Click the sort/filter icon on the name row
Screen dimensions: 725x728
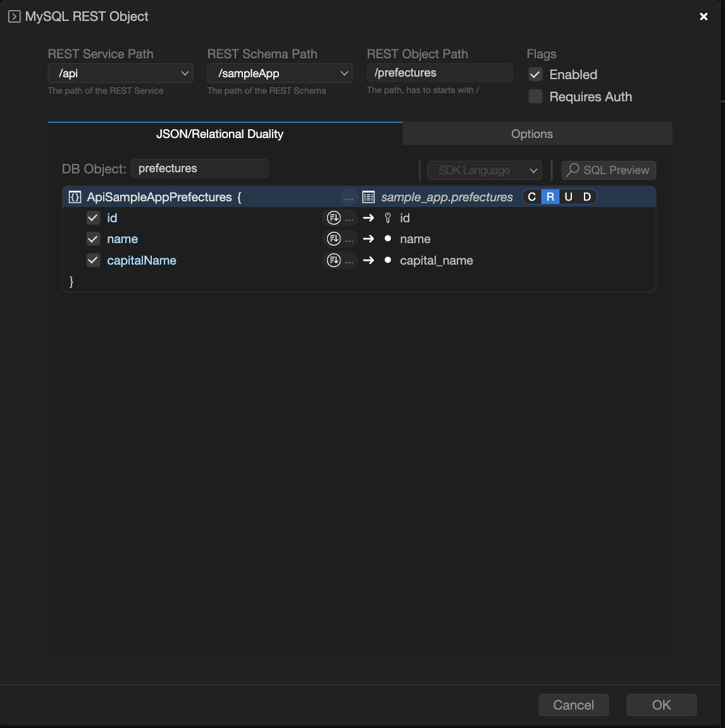[x=333, y=239]
